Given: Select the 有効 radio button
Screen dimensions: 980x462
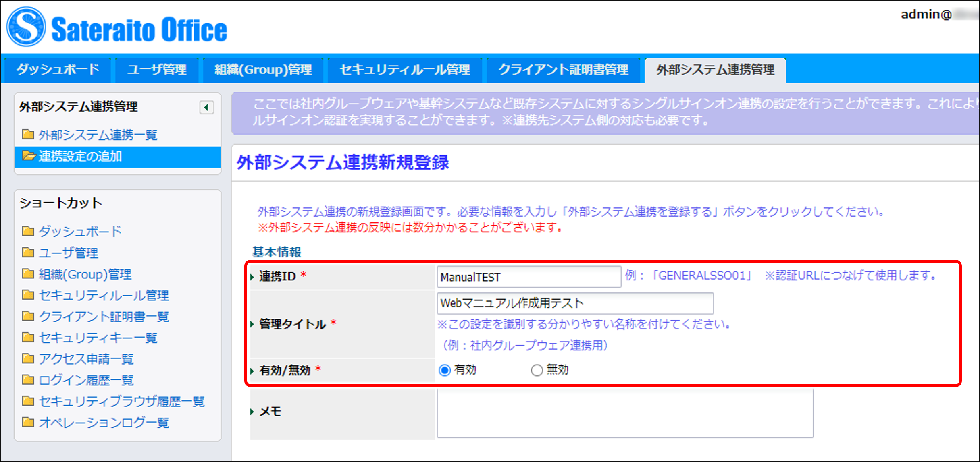Looking at the screenshot, I should point(445,370).
